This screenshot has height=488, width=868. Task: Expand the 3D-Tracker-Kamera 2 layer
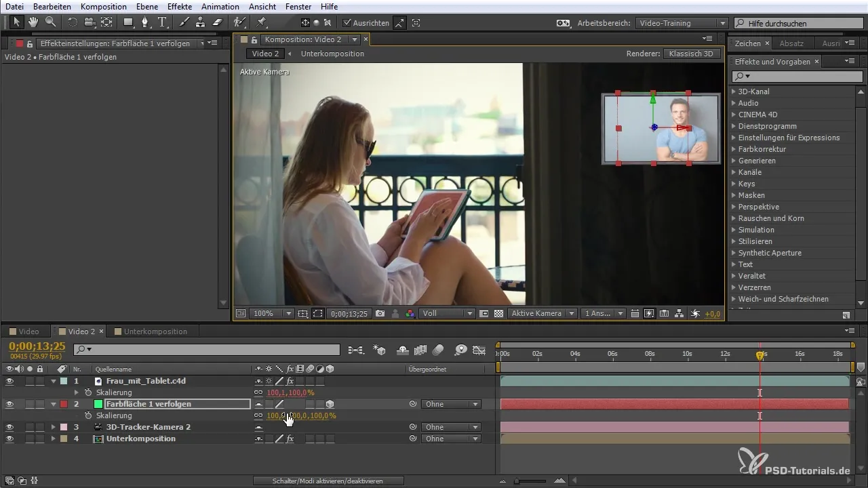pos(53,427)
